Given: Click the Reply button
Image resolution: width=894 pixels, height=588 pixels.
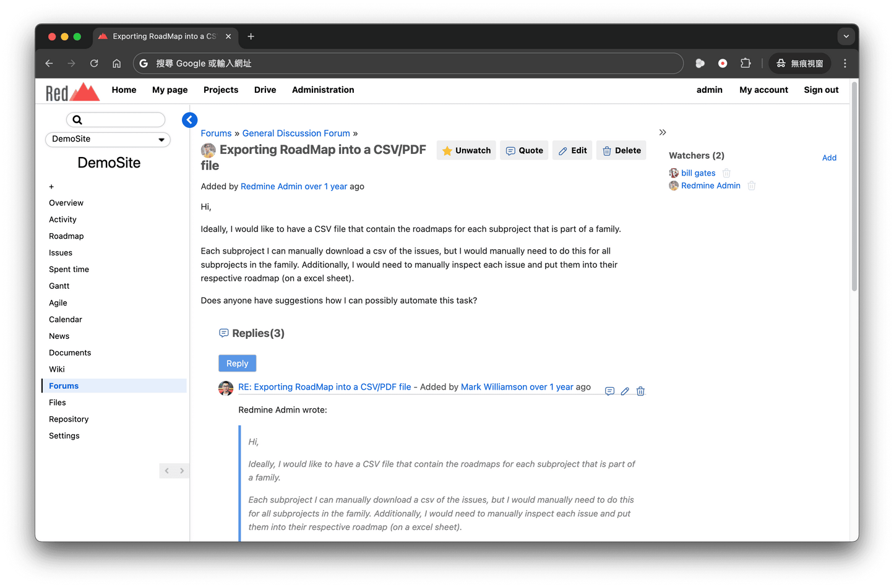Looking at the screenshot, I should (x=237, y=363).
